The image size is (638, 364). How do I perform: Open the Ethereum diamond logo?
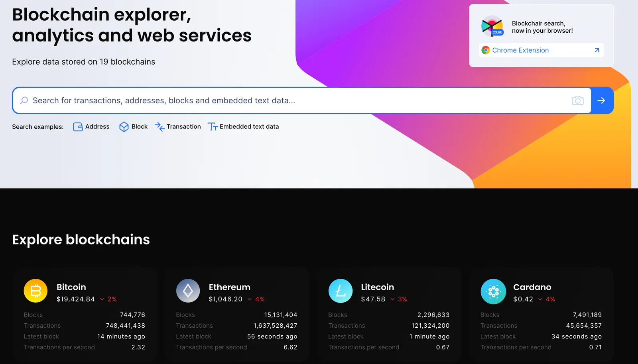pyautogui.click(x=188, y=291)
